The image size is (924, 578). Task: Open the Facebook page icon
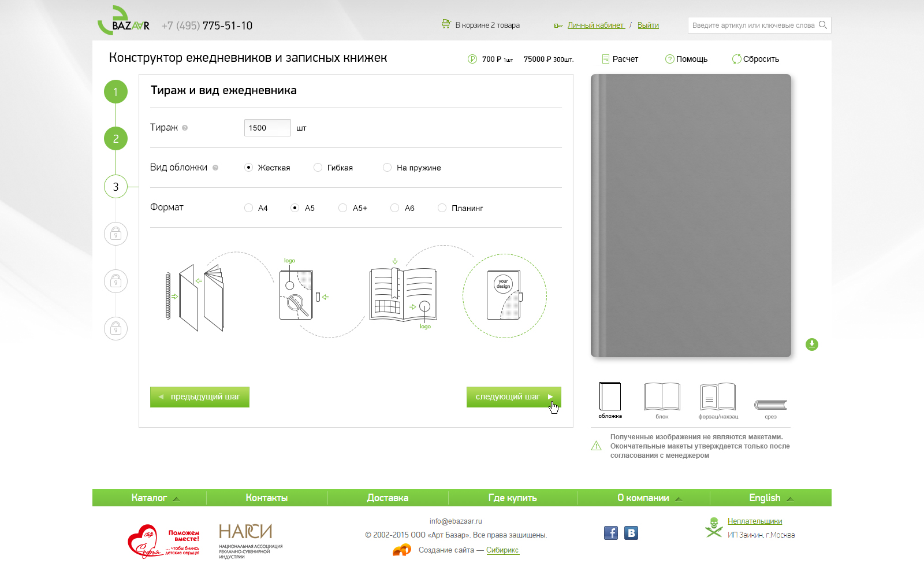[x=610, y=533]
